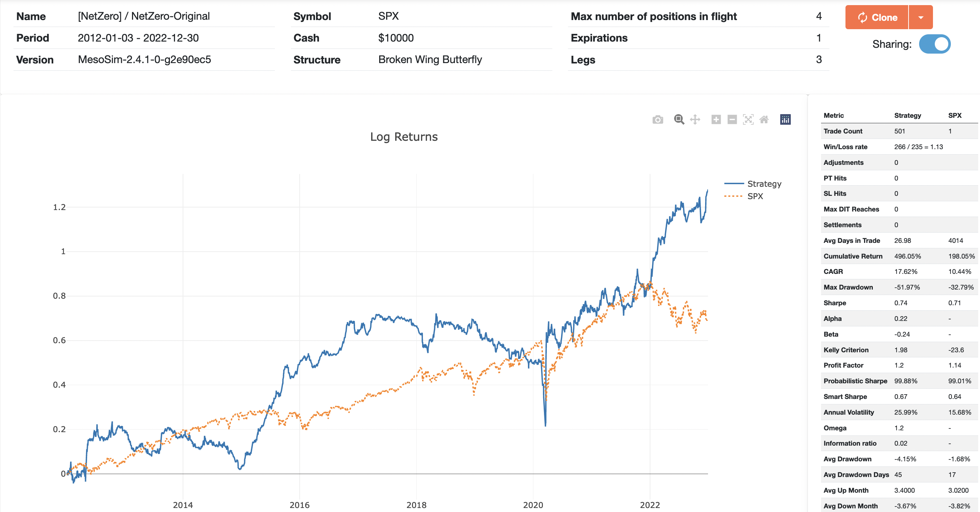Zoom out of the chart
Screen dimensions: 980x512
click(732, 120)
